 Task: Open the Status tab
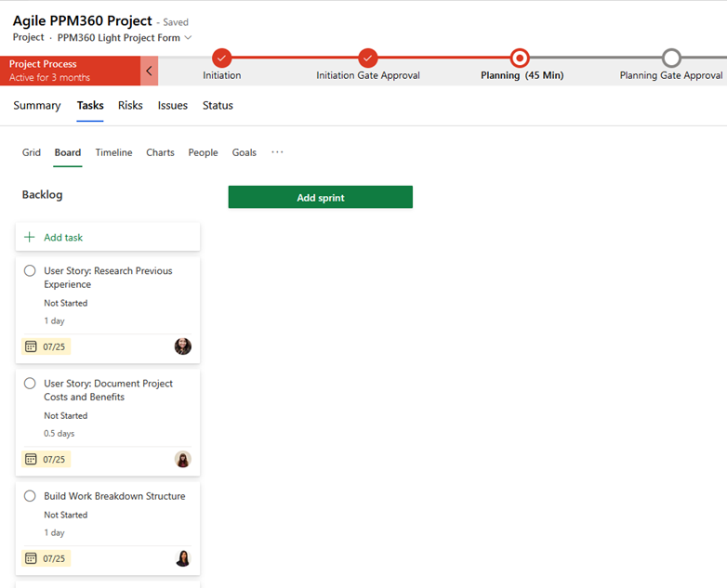(x=218, y=106)
